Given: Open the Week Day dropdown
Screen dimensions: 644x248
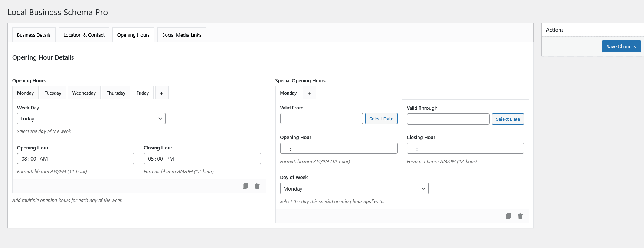Looking at the screenshot, I should point(91,119).
